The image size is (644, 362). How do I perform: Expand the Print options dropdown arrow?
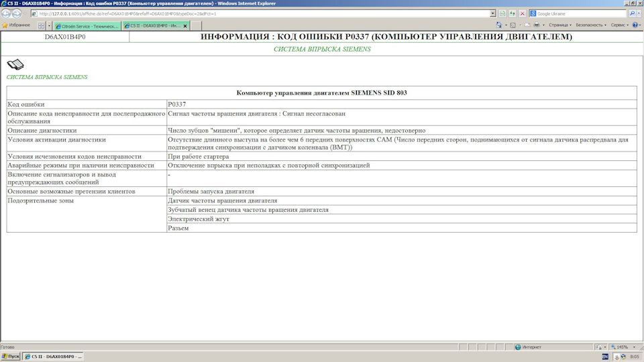pos(543,25)
